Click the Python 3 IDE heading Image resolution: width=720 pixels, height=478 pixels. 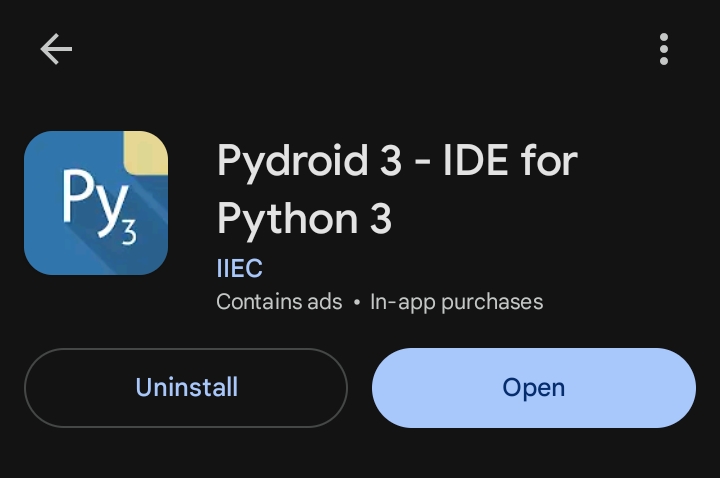[x=397, y=190]
